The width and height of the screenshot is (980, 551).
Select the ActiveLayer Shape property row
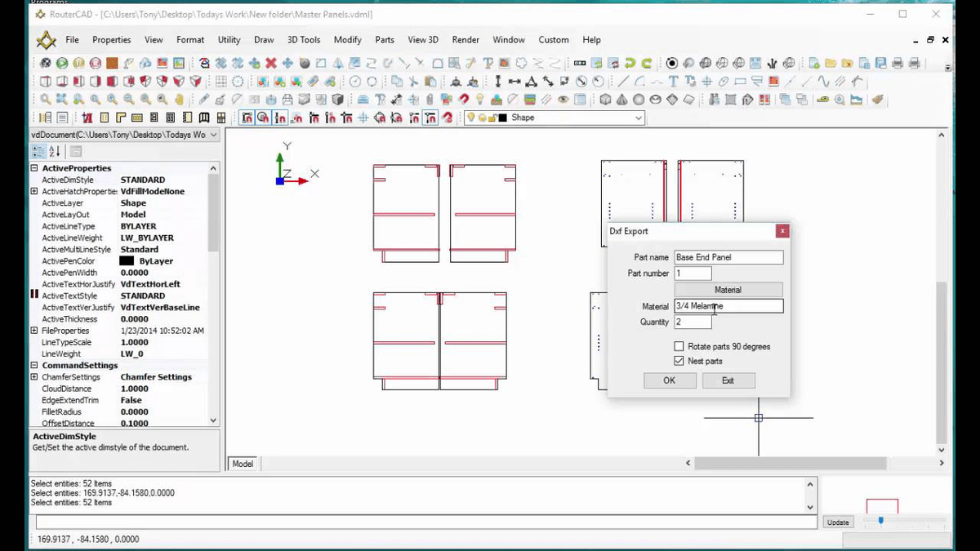coord(120,203)
